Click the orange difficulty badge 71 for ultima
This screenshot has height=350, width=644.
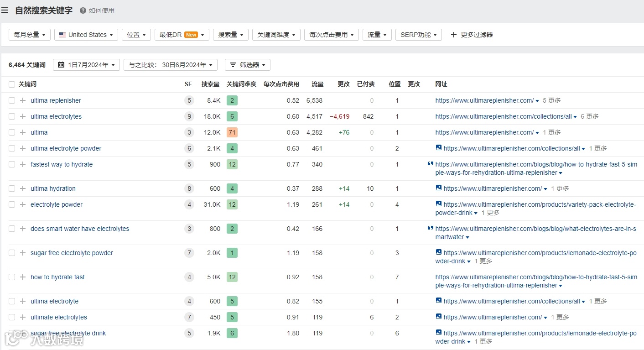(x=232, y=132)
